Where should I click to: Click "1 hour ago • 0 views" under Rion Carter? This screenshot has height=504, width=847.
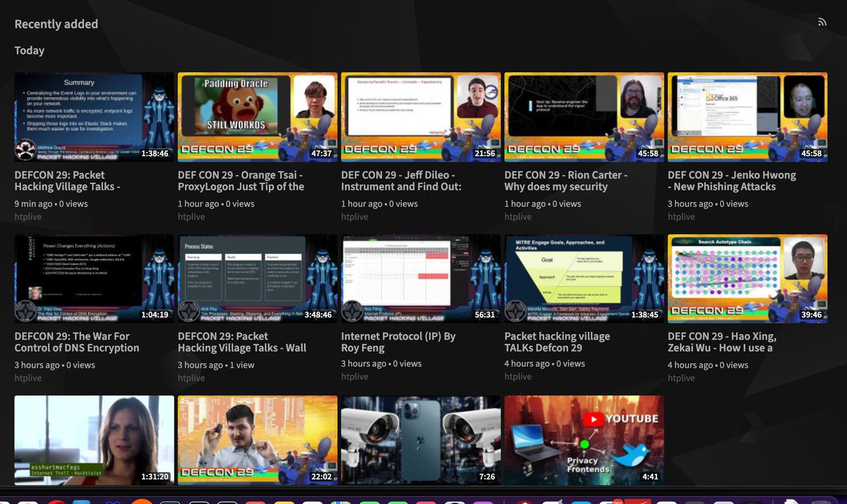click(543, 204)
